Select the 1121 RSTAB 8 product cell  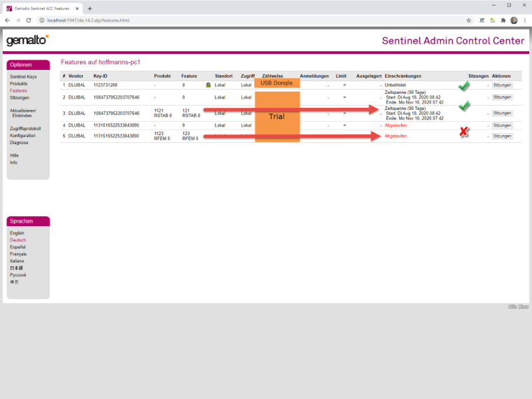click(163, 113)
